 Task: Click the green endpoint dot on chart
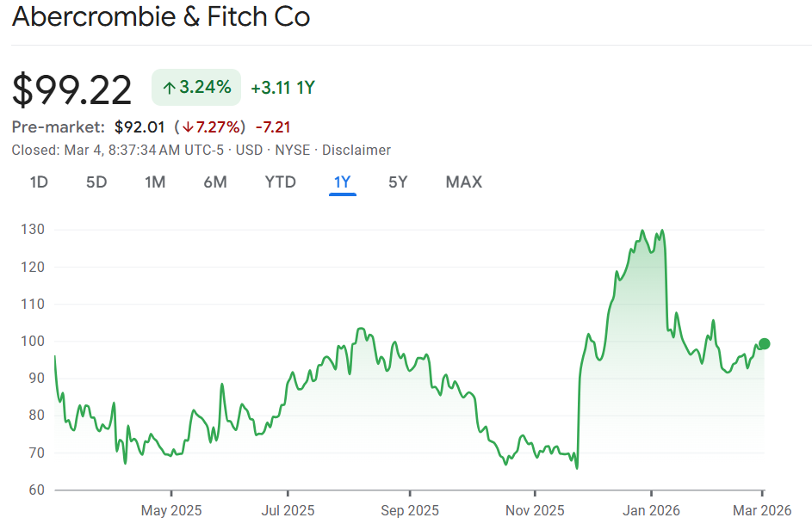point(764,344)
